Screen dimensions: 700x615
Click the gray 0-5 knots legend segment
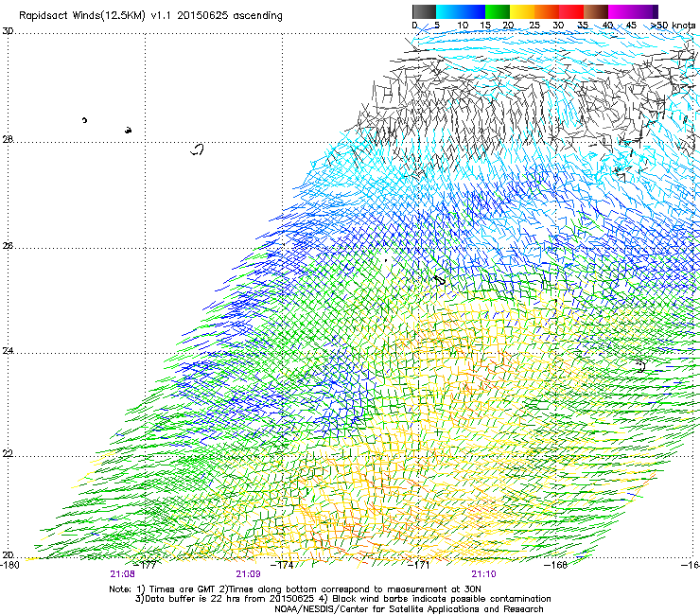click(x=424, y=11)
